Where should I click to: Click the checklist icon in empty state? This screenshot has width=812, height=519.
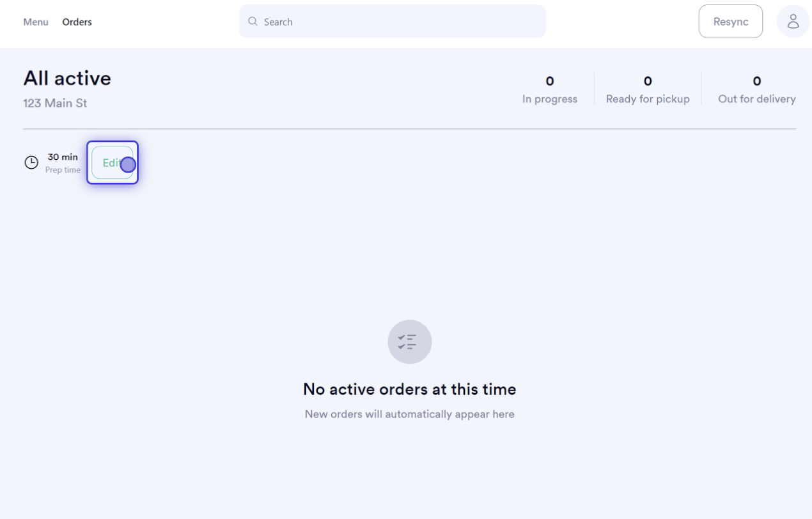coord(409,342)
